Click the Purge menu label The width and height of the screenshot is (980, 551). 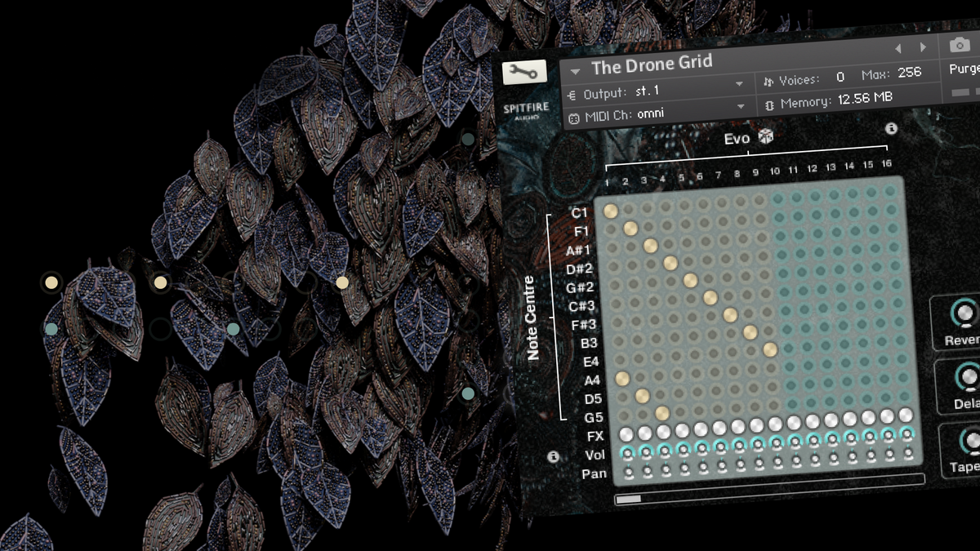964,70
